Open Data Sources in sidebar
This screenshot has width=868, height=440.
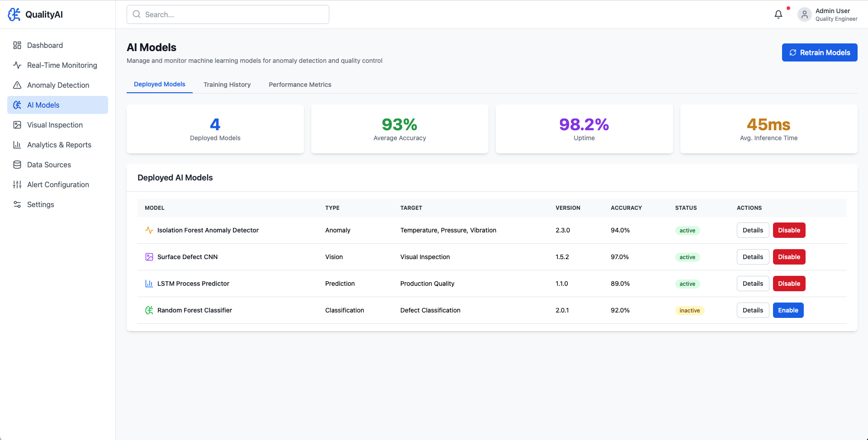coord(49,165)
